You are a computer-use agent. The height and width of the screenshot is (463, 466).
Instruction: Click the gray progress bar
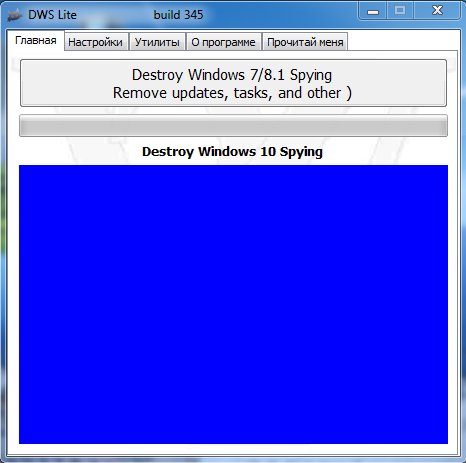coord(233,126)
